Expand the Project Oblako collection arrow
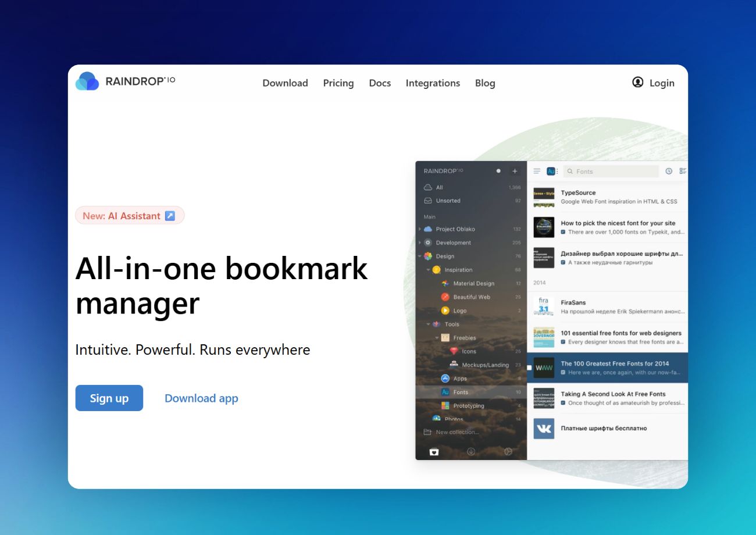 pyautogui.click(x=420, y=229)
